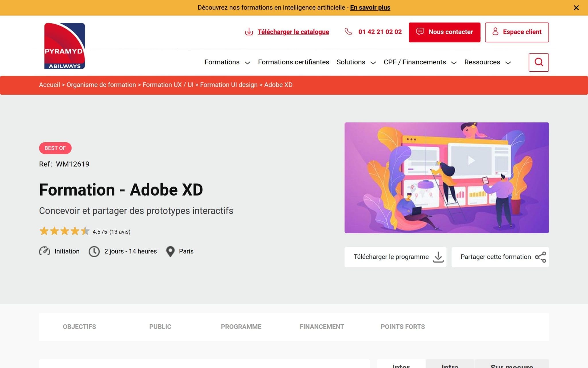Open 'Espace client' button
The height and width of the screenshot is (368, 588).
click(517, 32)
